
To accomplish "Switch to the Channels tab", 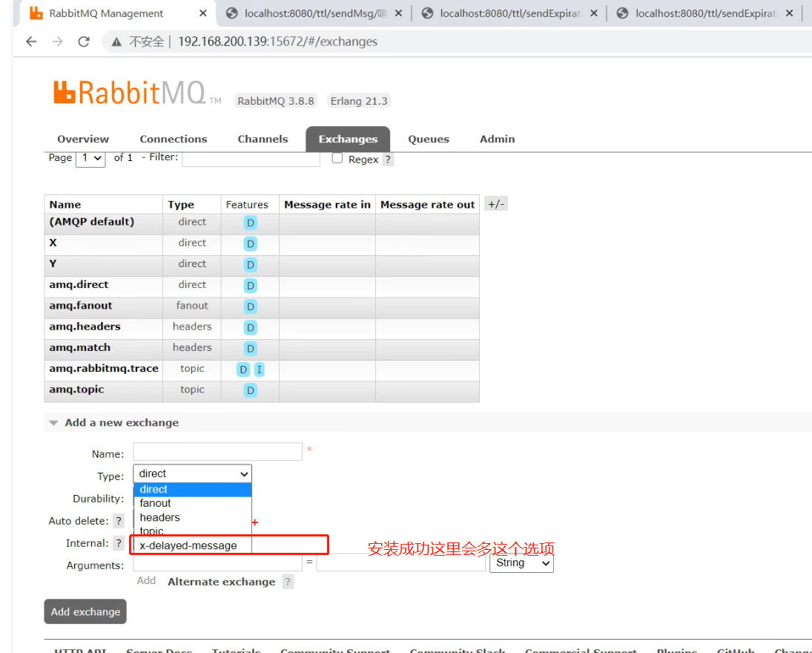I will click(263, 139).
